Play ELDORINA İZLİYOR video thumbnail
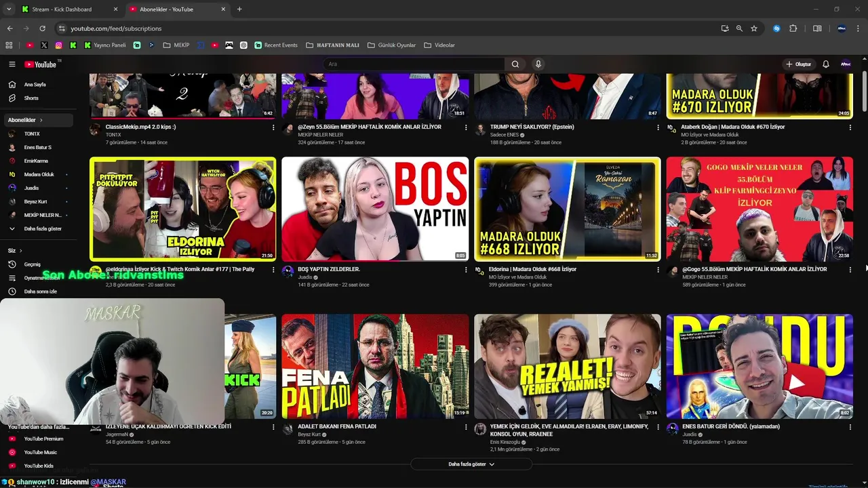The image size is (868, 488). (x=183, y=209)
